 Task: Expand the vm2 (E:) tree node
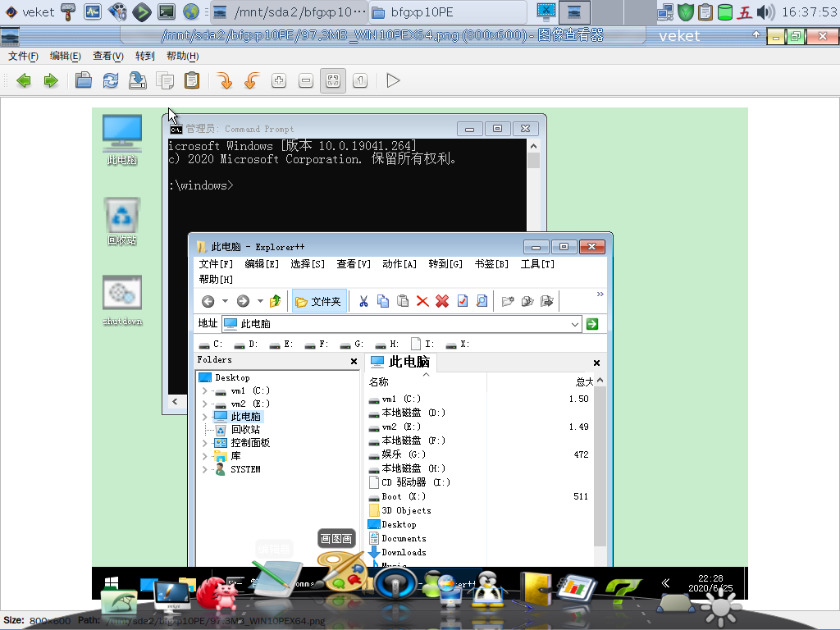tap(204, 404)
